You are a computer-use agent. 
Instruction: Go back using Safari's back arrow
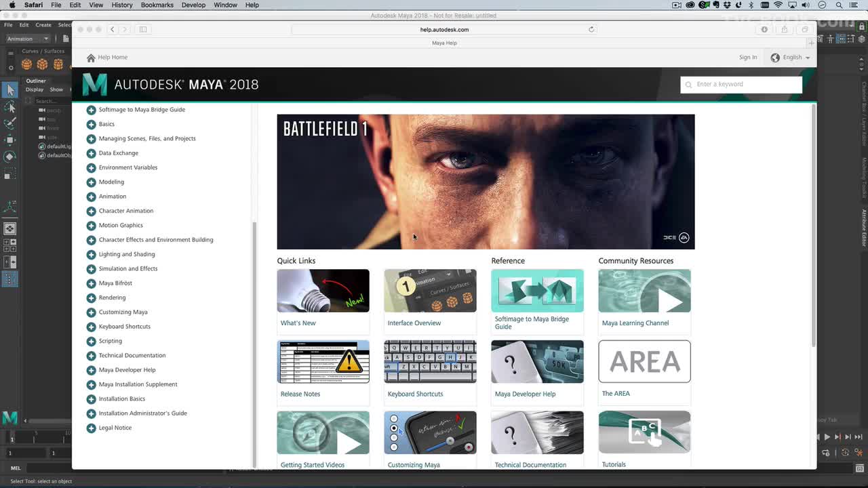click(113, 29)
